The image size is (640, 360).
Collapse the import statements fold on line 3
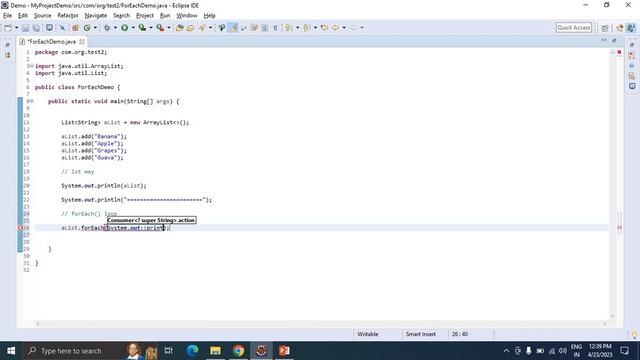pos(31,66)
